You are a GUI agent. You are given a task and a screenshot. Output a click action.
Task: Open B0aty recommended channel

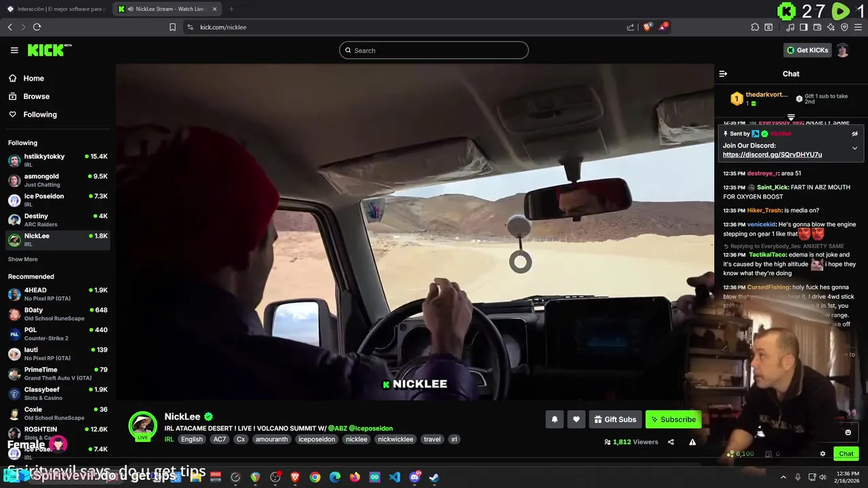coord(58,314)
